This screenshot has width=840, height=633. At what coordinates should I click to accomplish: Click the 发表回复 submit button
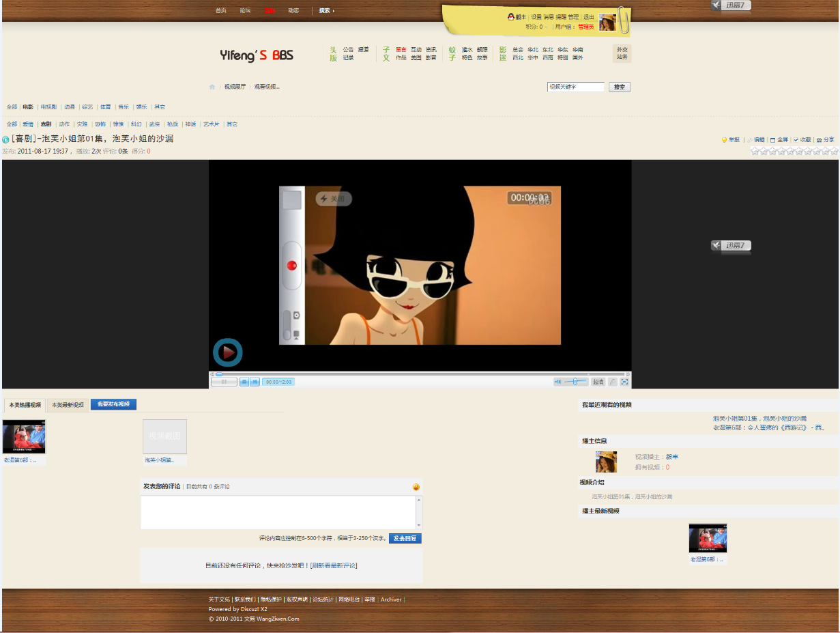[x=405, y=538]
